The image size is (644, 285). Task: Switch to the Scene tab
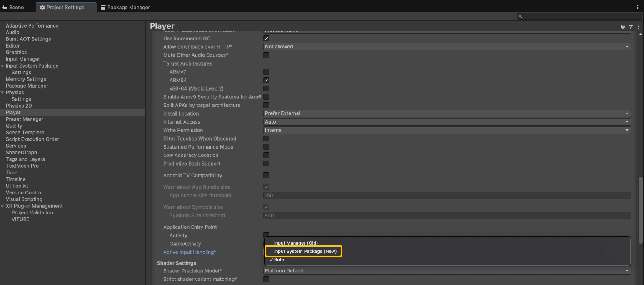click(13, 7)
